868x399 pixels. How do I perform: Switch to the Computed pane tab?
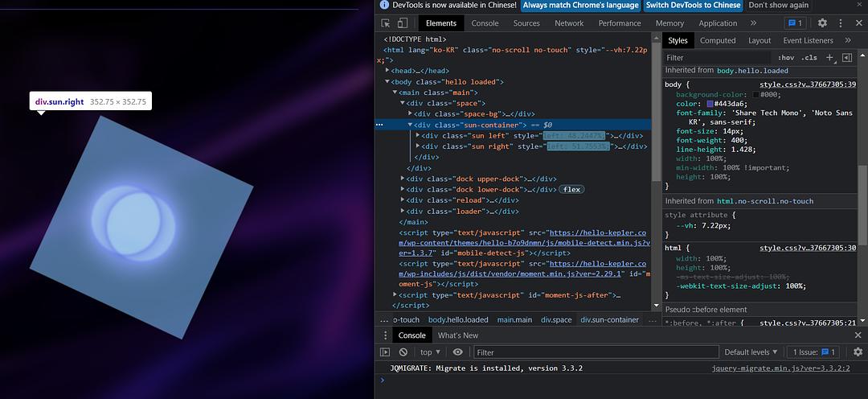718,40
